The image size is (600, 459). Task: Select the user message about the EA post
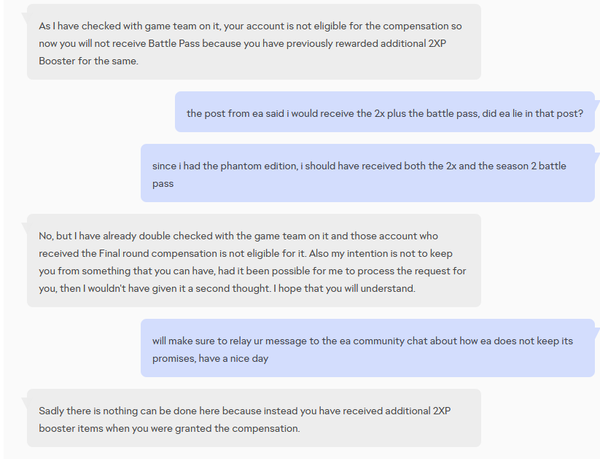384,112
